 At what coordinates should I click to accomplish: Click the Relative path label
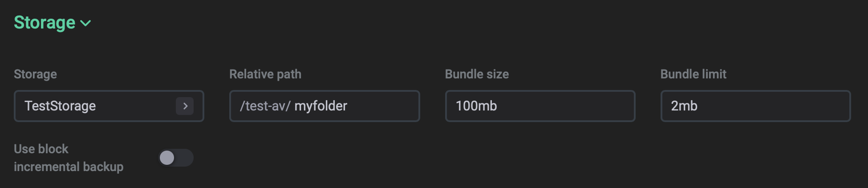pyautogui.click(x=265, y=74)
